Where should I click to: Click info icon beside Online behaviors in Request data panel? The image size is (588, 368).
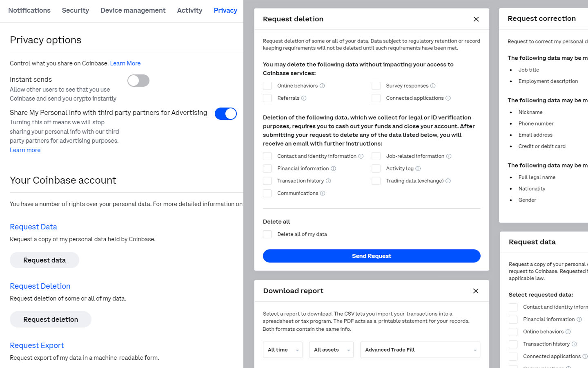(x=568, y=332)
